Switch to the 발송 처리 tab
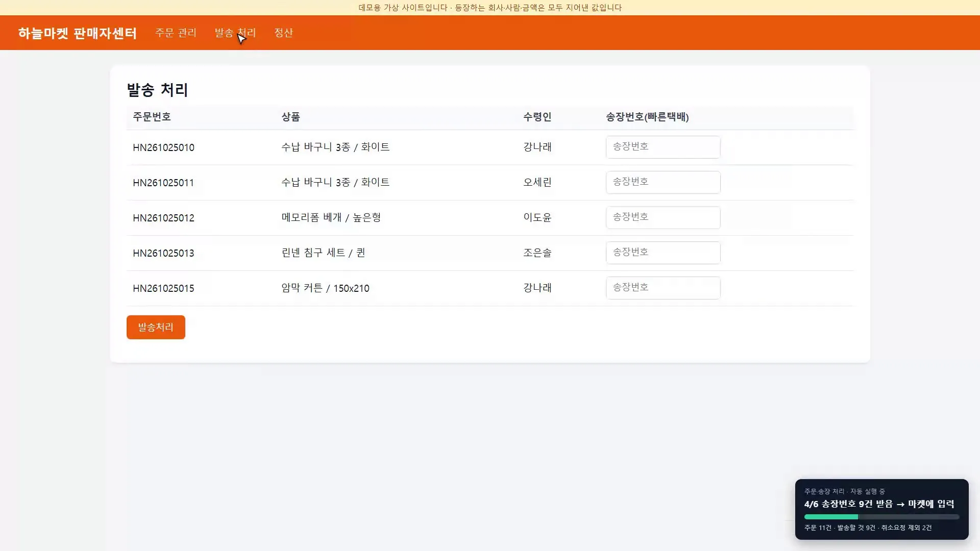This screenshot has width=980, height=551. click(235, 33)
